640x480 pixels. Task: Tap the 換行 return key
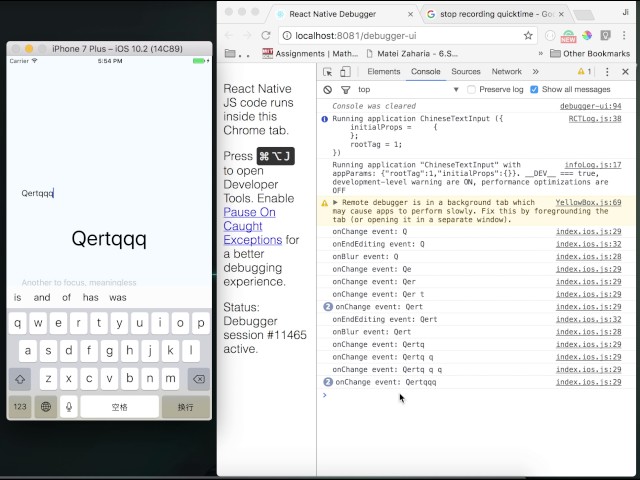point(186,407)
